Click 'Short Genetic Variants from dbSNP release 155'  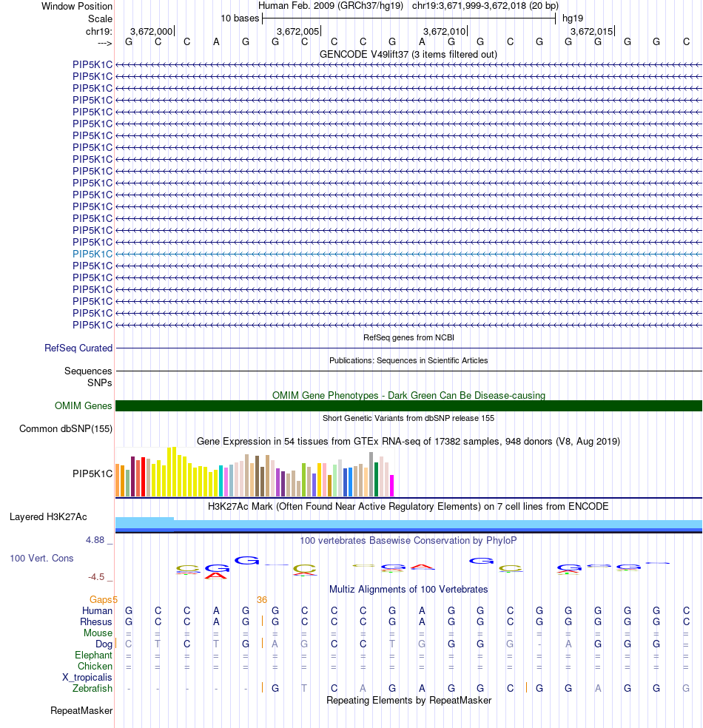tap(408, 418)
